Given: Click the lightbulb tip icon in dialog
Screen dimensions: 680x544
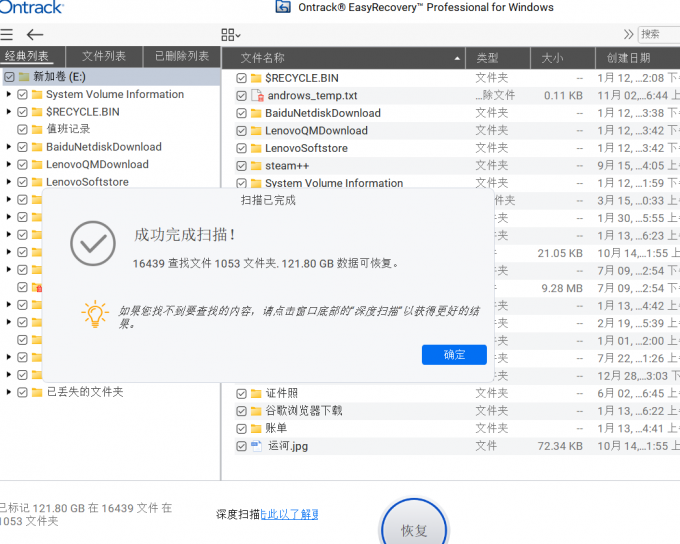Looking at the screenshot, I should 95,314.
